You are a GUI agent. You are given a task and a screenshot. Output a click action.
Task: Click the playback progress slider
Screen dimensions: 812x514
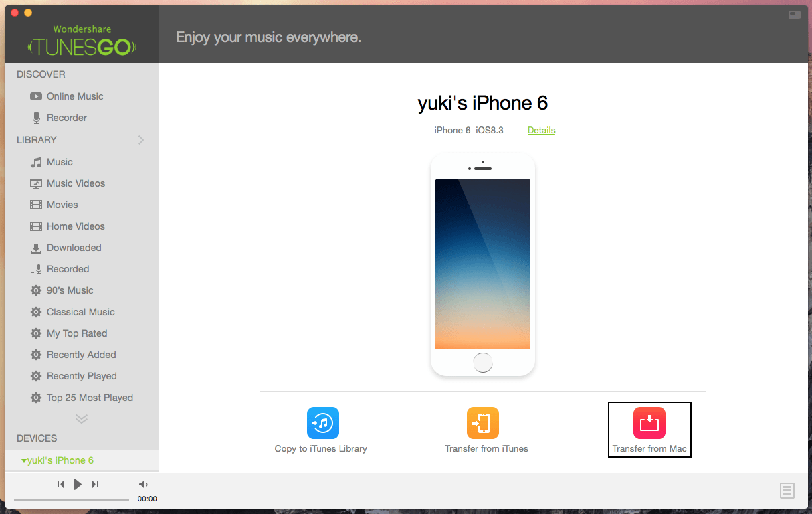tap(72, 499)
